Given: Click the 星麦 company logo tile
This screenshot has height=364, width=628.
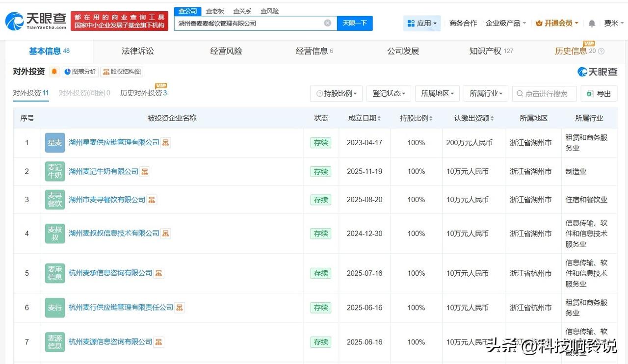Looking at the screenshot, I should click(x=55, y=143).
